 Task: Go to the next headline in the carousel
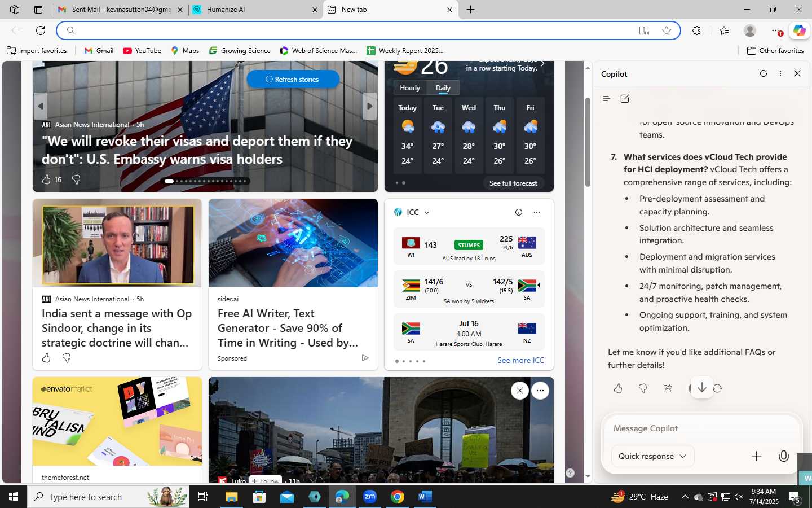(x=370, y=106)
